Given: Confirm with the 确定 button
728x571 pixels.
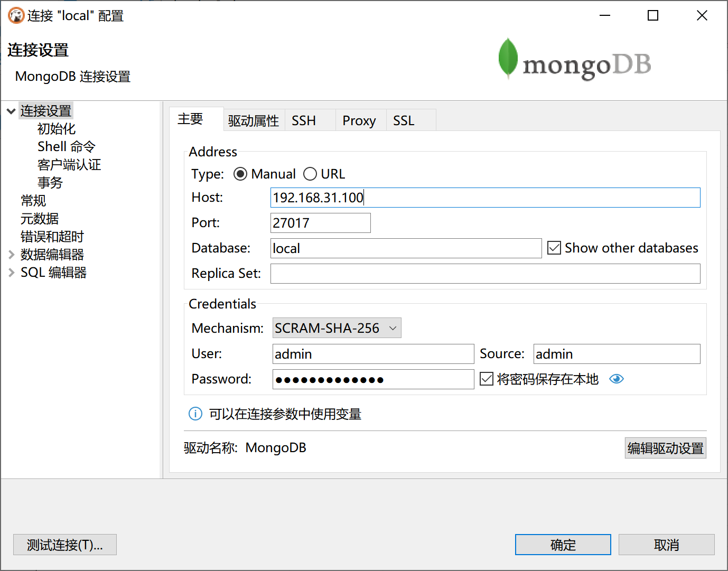Looking at the screenshot, I should [563, 545].
